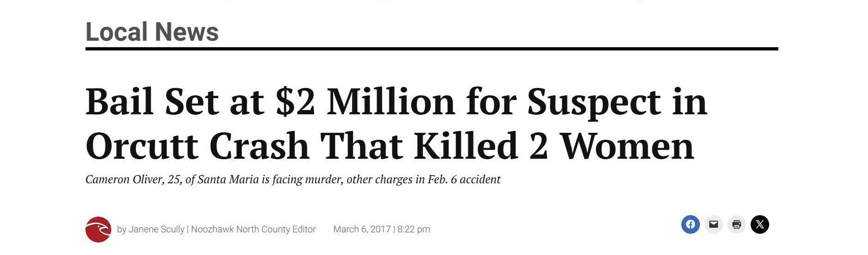Click the black divider under Local News
868x255 pixels.
431,49
